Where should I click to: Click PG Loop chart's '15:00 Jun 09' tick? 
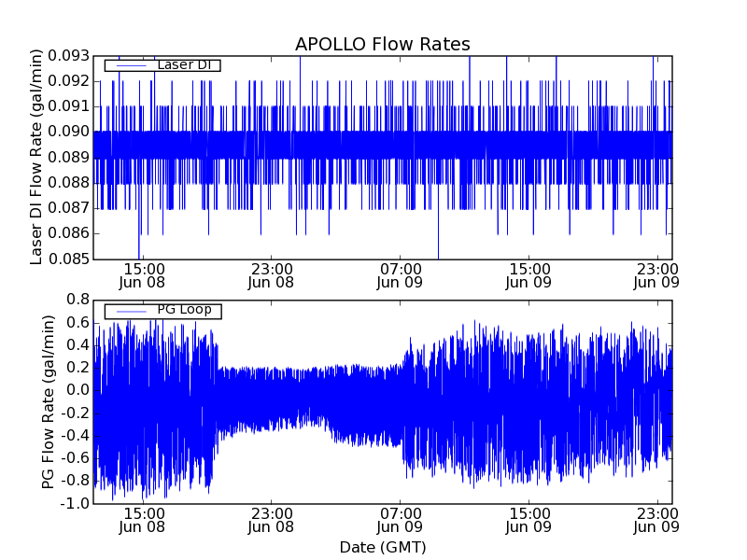point(529,521)
